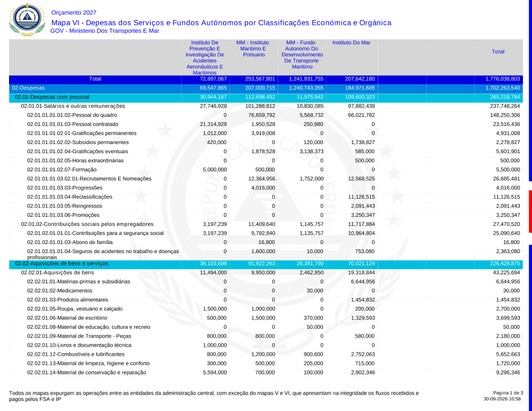
Task: Click the Mapa VI report title
Action: [221, 23]
